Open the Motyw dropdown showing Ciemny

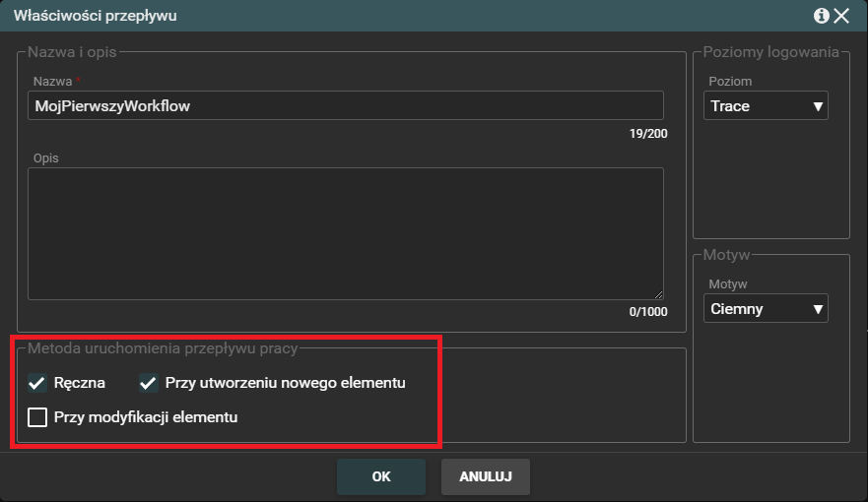766,309
